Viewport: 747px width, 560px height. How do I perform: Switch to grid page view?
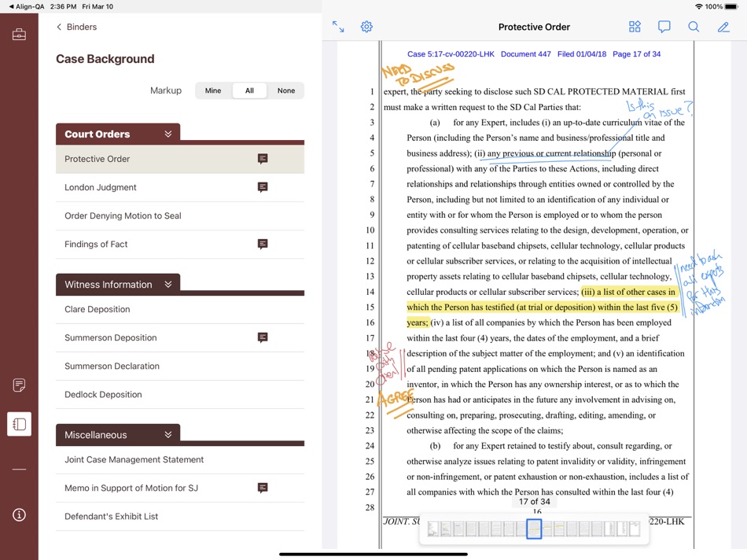pyautogui.click(x=635, y=26)
